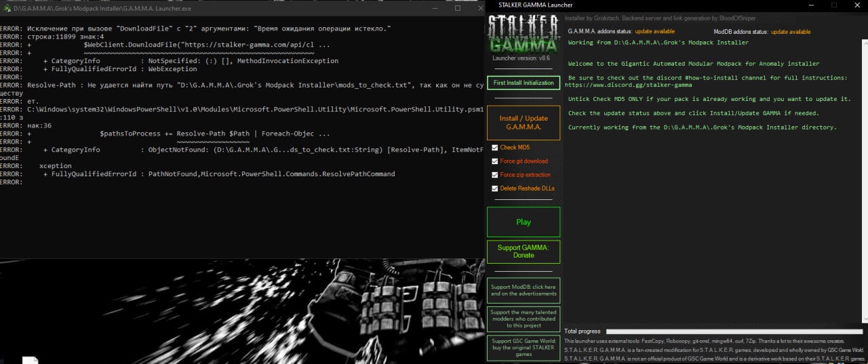Minimize the G.A.M.M.A. Launcher.exe console
Viewport: 868px width, 364px height.
pos(435,7)
